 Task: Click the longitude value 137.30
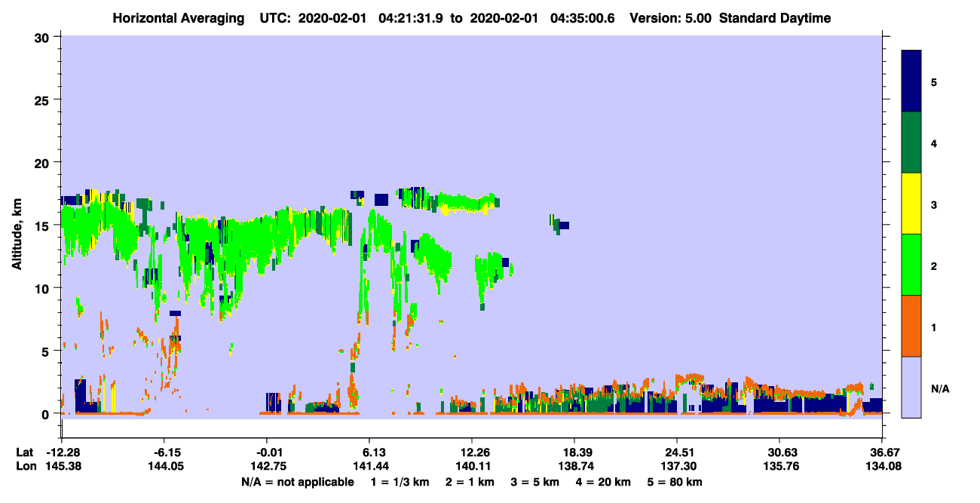[678, 466]
